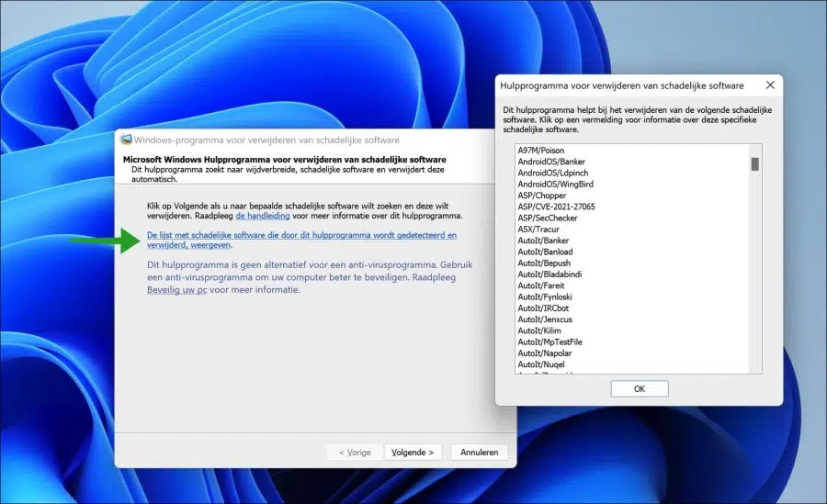Viewport: 827px width, 504px height.
Task: Select AutoIt/MpTestFile entry
Action: [x=549, y=342]
